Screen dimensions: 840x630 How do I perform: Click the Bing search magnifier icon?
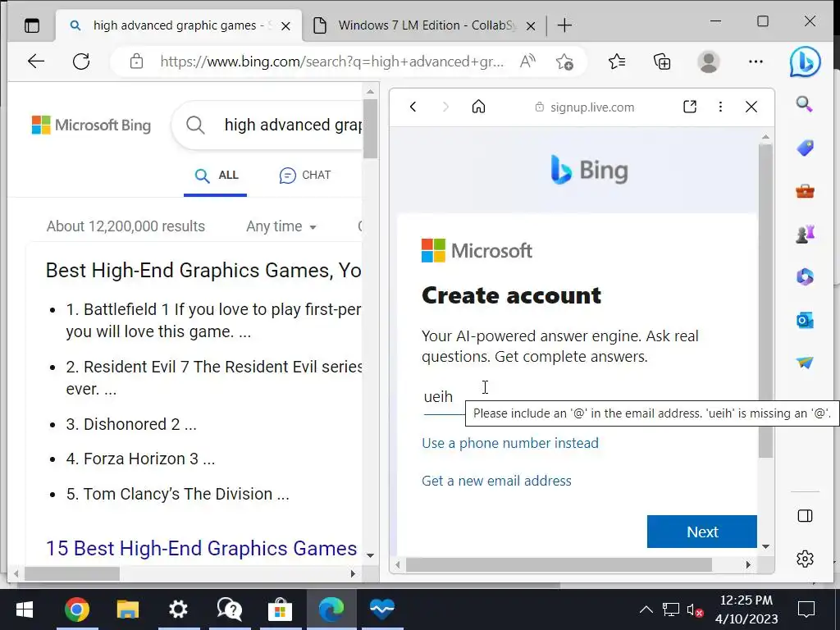195,125
